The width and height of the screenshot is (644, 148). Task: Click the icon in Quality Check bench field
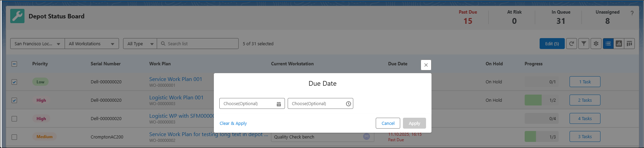367,136
